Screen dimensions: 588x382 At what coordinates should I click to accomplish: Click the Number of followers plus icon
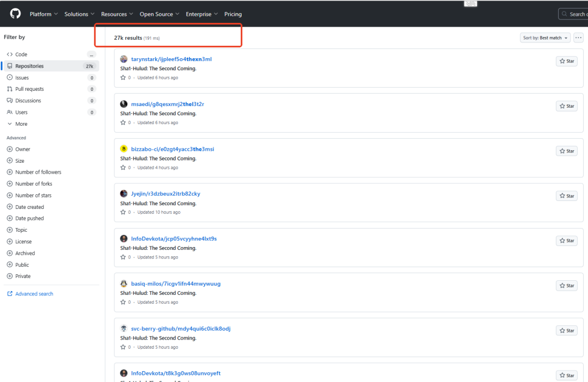tap(10, 172)
